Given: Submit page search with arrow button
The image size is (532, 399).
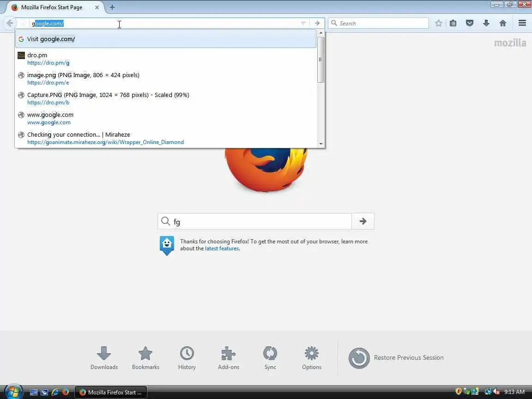Looking at the screenshot, I should point(363,222).
